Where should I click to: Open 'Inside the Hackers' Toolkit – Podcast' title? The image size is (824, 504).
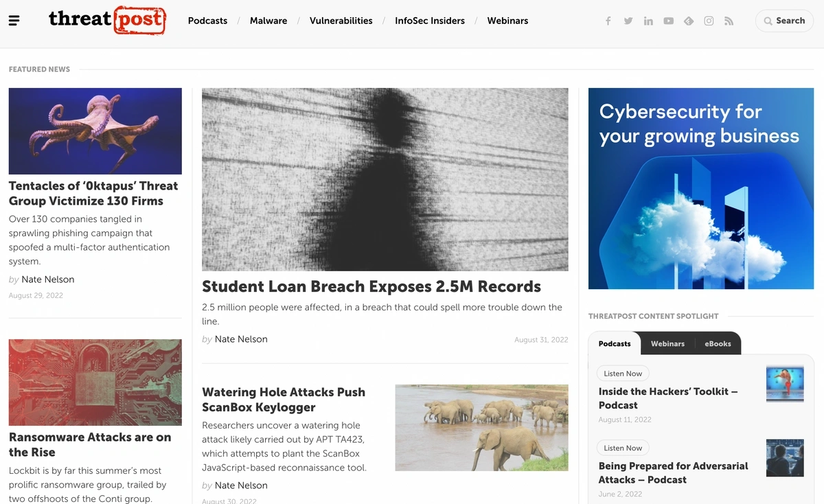click(668, 398)
